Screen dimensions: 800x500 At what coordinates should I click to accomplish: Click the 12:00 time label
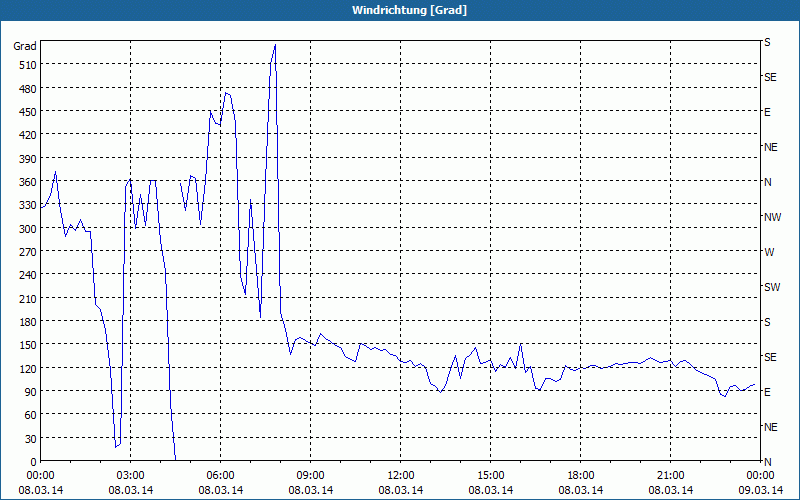click(x=401, y=476)
